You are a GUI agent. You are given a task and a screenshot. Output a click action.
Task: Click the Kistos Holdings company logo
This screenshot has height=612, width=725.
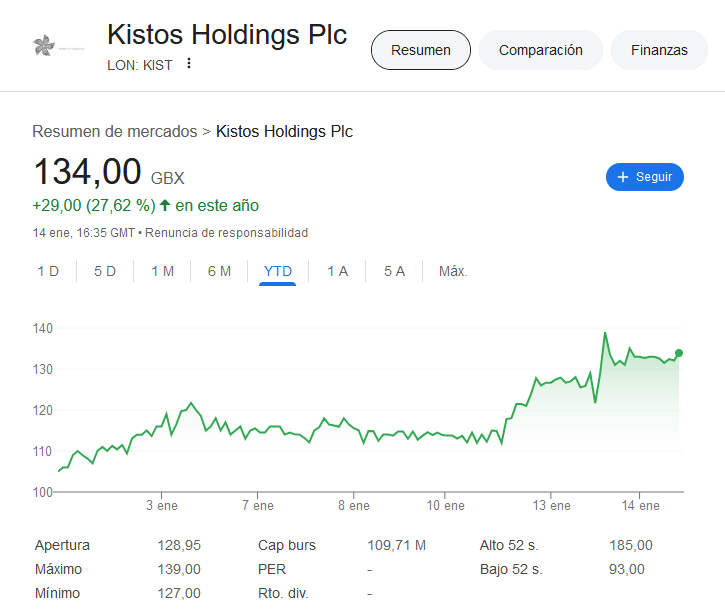pyautogui.click(x=59, y=46)
